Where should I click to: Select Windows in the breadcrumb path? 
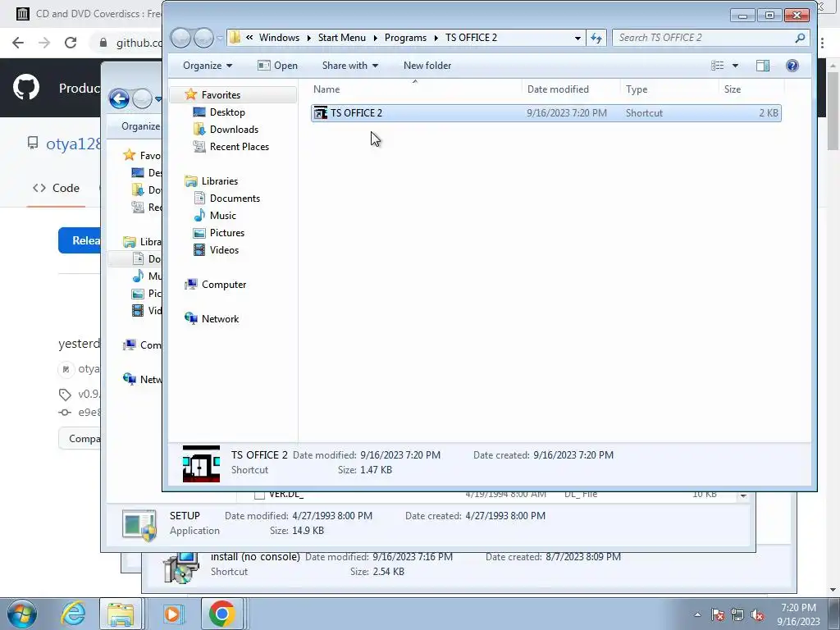[x=279, y=38]
